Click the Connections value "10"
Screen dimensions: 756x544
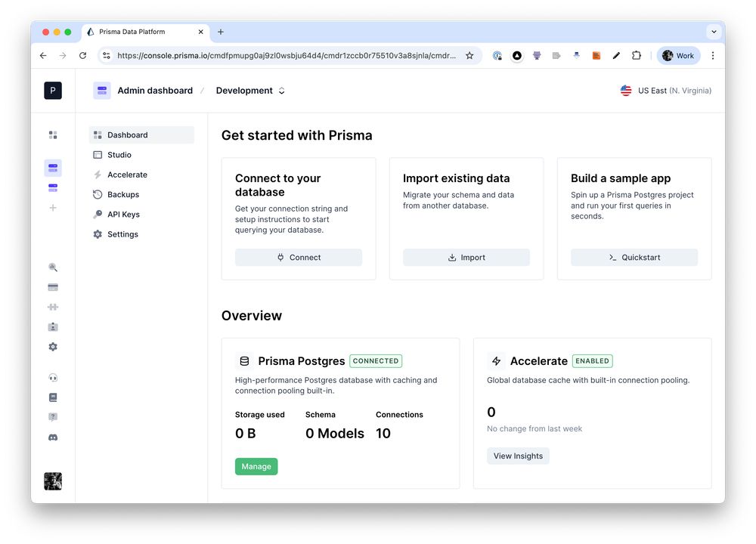tap(383, 433)
